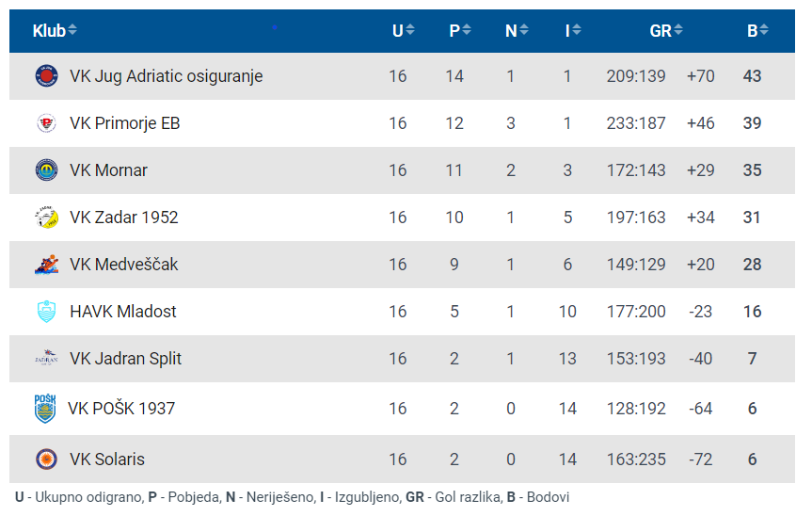Click the VK Jug Adriatic osiguranje club logo
Screen dimensions: 812x516
46,76
